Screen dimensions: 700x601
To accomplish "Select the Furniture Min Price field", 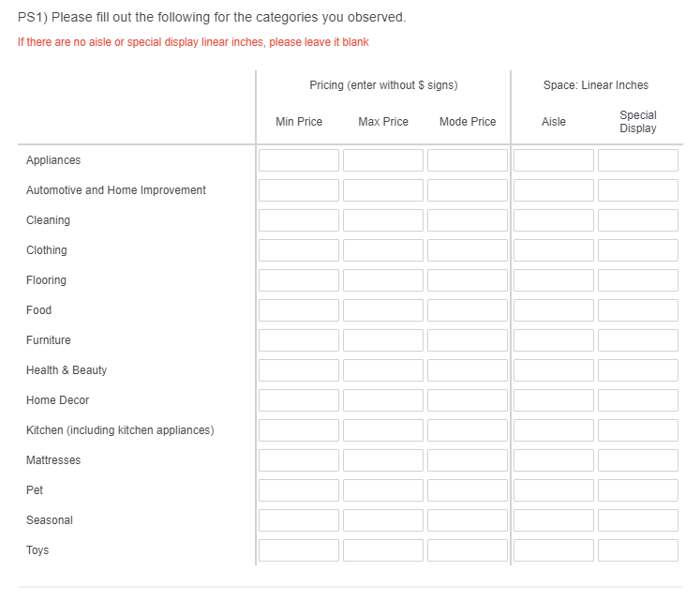I will 298,340.
